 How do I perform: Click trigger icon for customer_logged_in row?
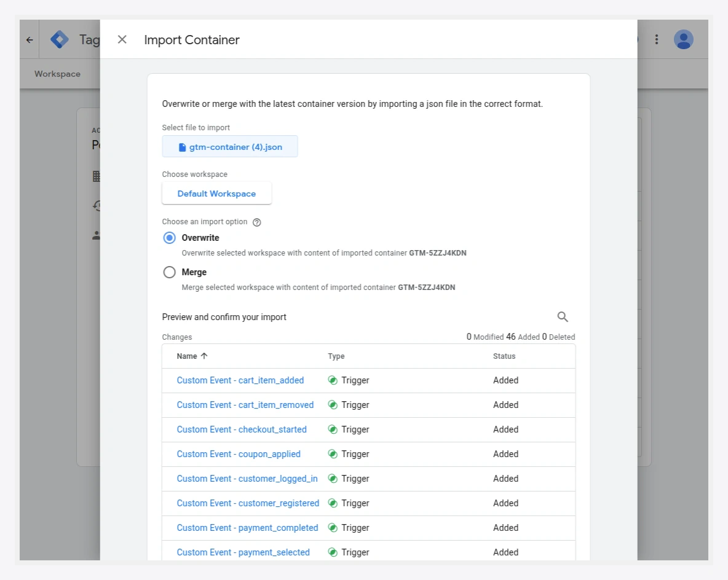pos(333,479)
